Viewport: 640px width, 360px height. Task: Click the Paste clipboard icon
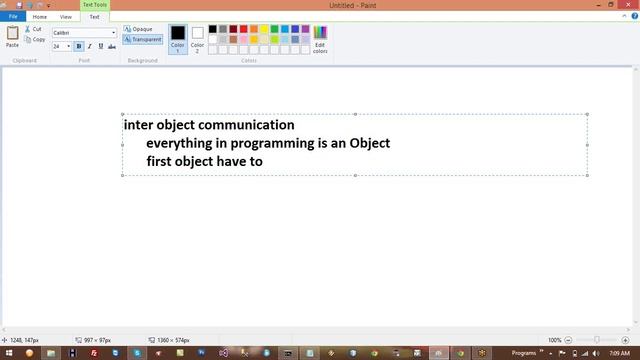[x=12, y=33]
